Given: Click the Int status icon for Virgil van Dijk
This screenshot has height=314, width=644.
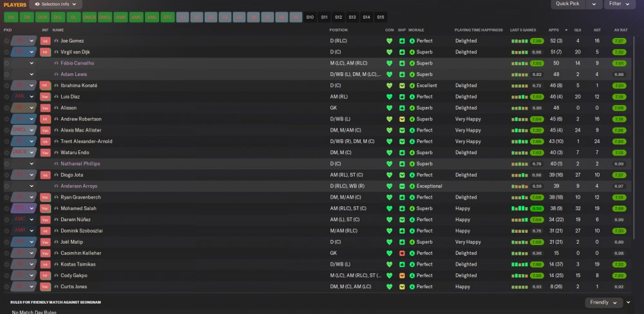Looking at the screenshot, I should (45, 52).
